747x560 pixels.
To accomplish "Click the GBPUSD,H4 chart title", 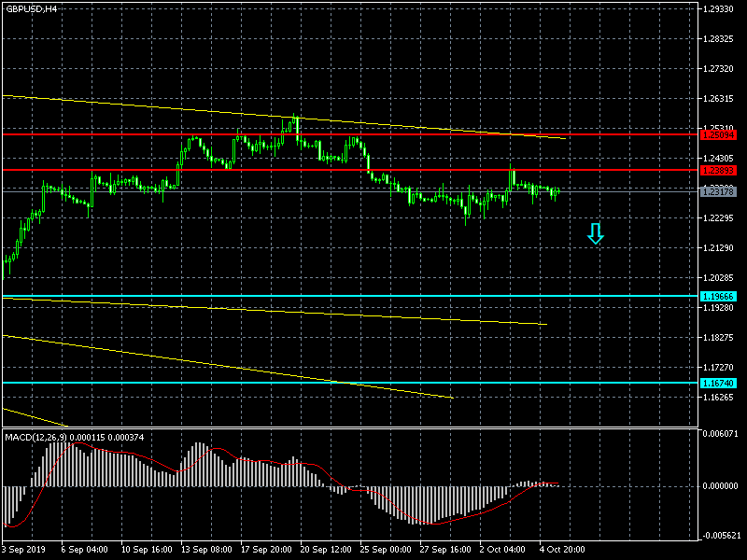I will point(31,8).
